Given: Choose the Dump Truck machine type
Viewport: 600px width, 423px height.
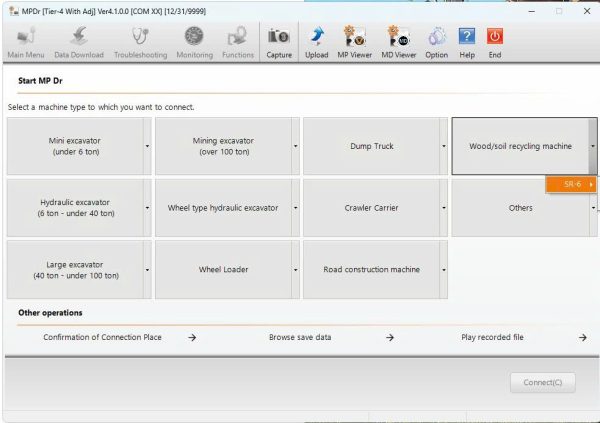Looking at the screenshot, I should coord(372,146).
